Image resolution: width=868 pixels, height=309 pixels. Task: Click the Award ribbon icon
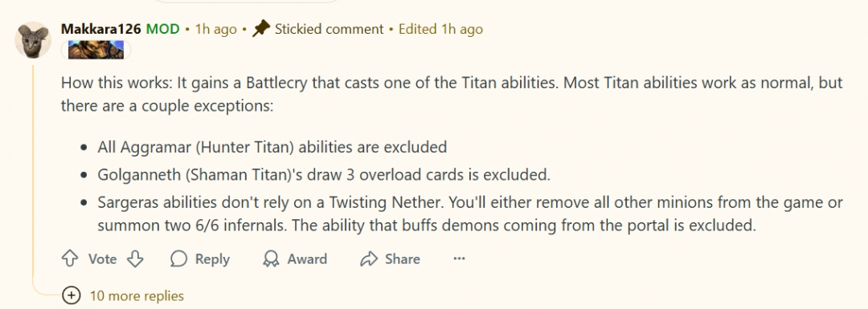[271, 258]
